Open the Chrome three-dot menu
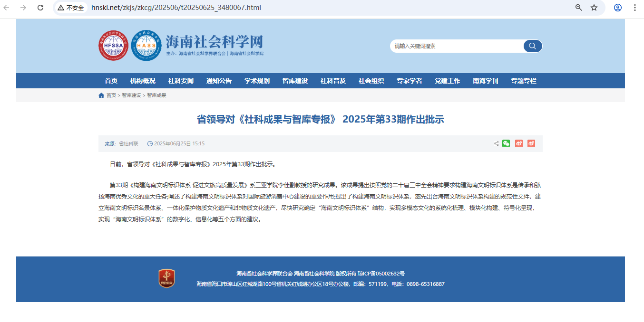The width and height of the screenshot is (644, 322). tap(635, 8)
